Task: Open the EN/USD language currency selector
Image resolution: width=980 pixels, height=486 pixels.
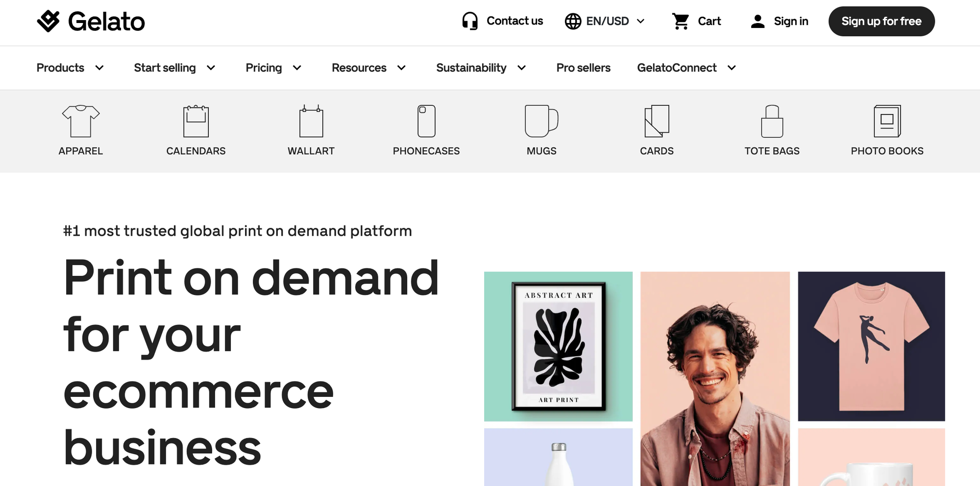Action: pos(605,21)
